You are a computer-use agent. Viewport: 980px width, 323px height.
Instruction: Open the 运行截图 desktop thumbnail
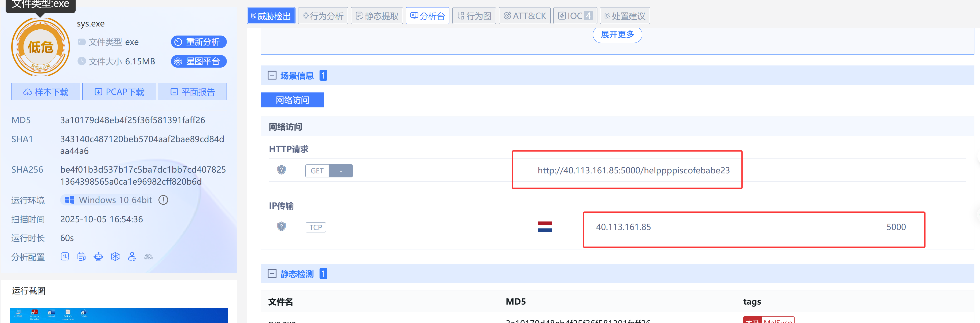click(x=119, y=316)
